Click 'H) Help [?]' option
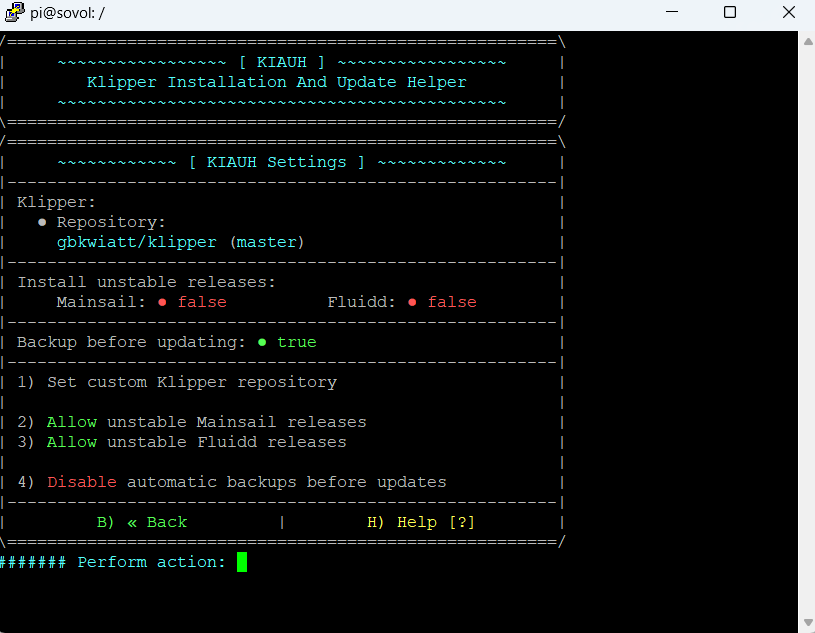815x633 pixels. pyautogui.click(x=421, y=522)
